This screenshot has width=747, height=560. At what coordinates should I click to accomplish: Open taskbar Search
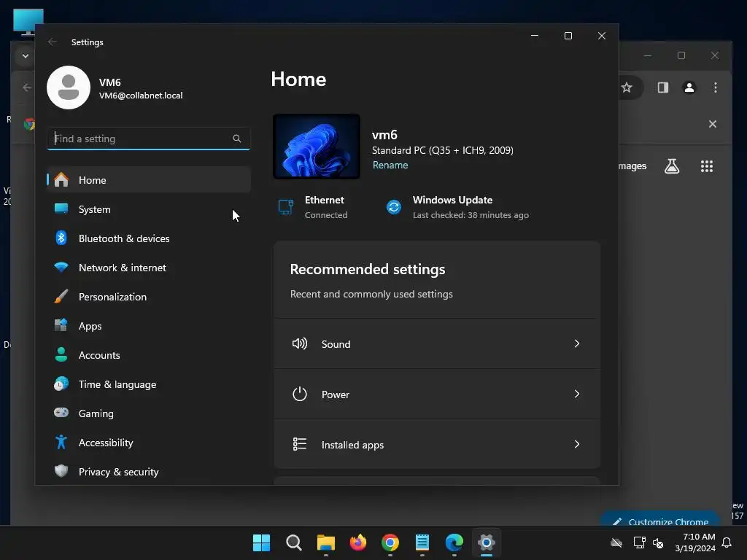point(293,542)
